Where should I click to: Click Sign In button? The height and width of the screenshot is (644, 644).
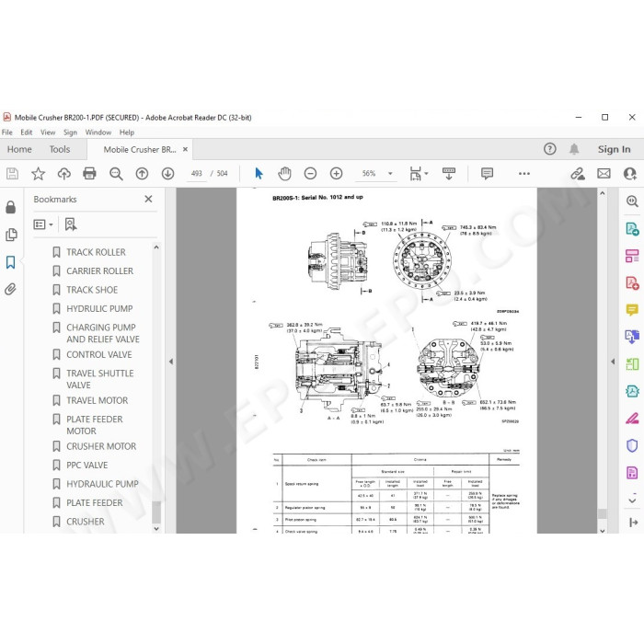tap(614, 149)
